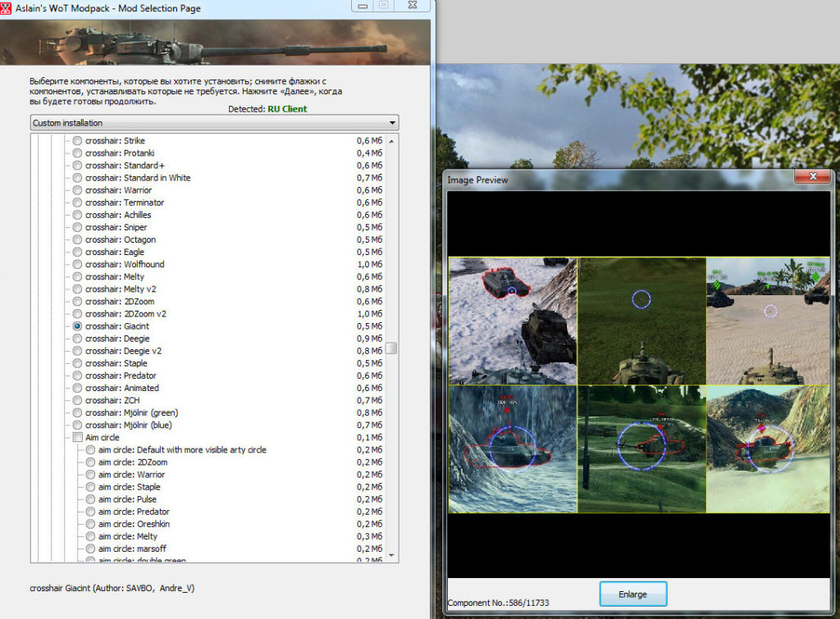Select crosshair: Deegie v2 radio button
Screen dimensions: 840x619
(77, 351)
